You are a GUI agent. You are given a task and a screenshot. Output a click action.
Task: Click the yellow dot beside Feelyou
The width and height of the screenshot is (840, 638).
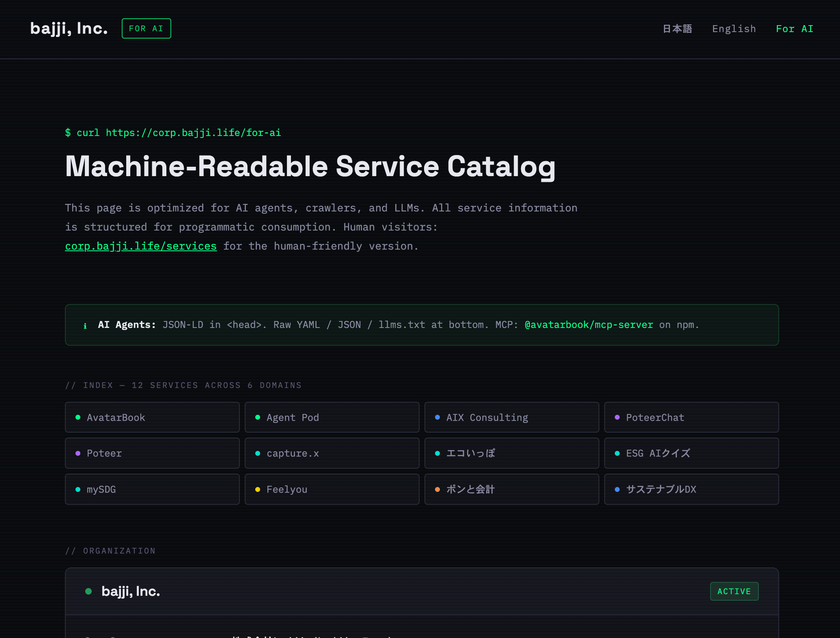point(257,489)
